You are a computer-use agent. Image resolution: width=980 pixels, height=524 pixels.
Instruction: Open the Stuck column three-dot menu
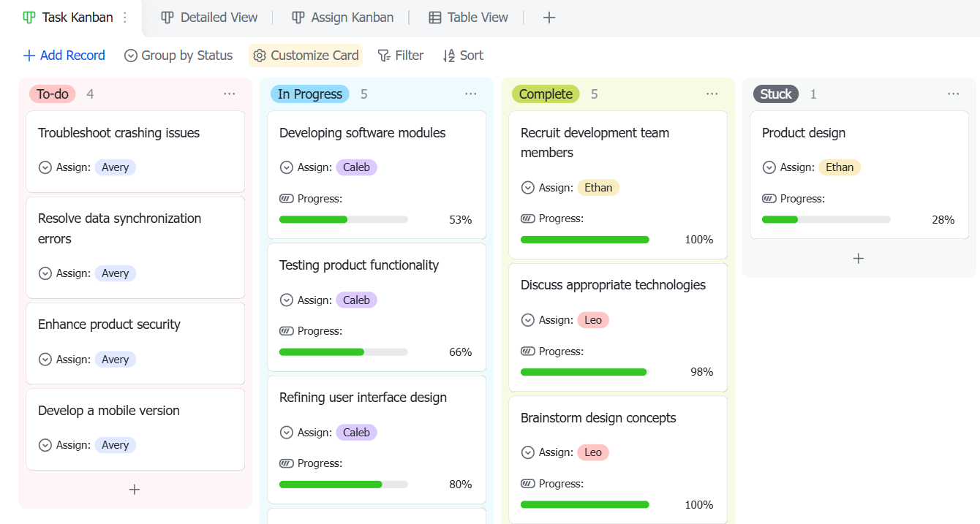pyautogui.click(x=954, y=94)
